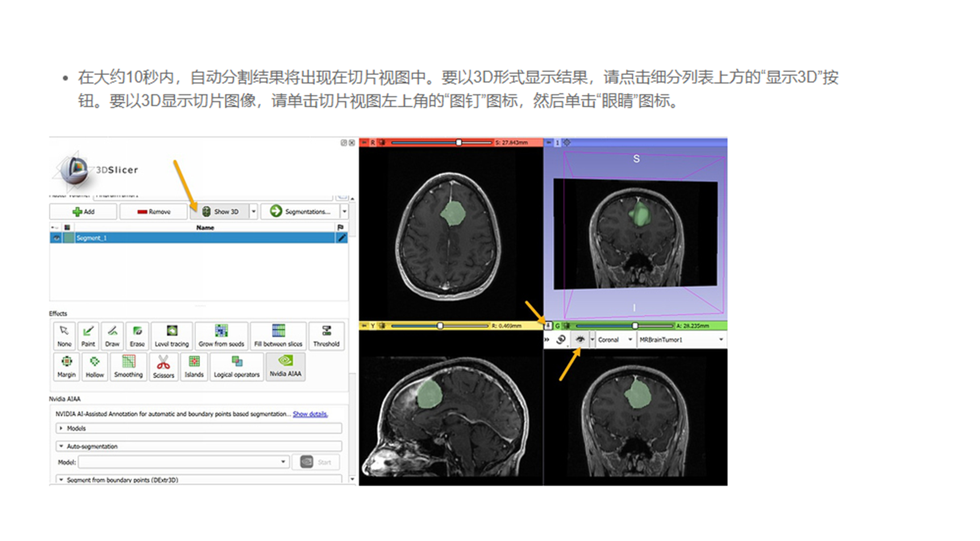Click pin icon on red slice view bar
980x541 pixels.
364,142
